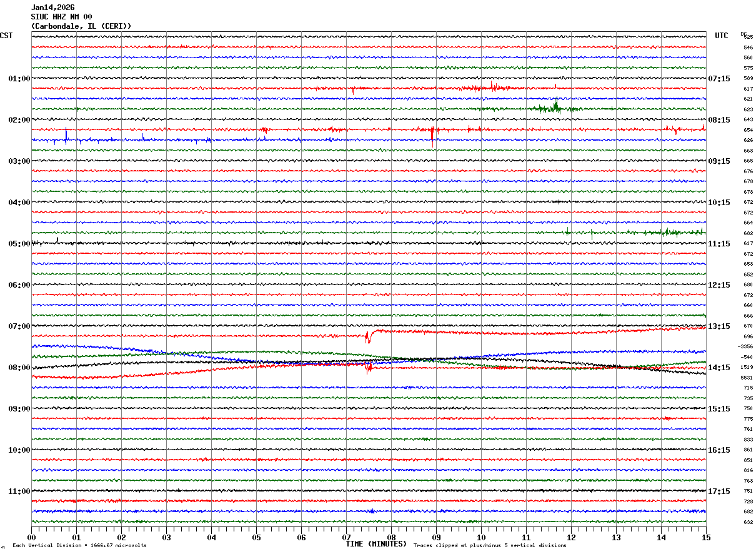Click the 03 minute tick label
This screenshot has width=756, height=554.
click(x=167, y=537)
